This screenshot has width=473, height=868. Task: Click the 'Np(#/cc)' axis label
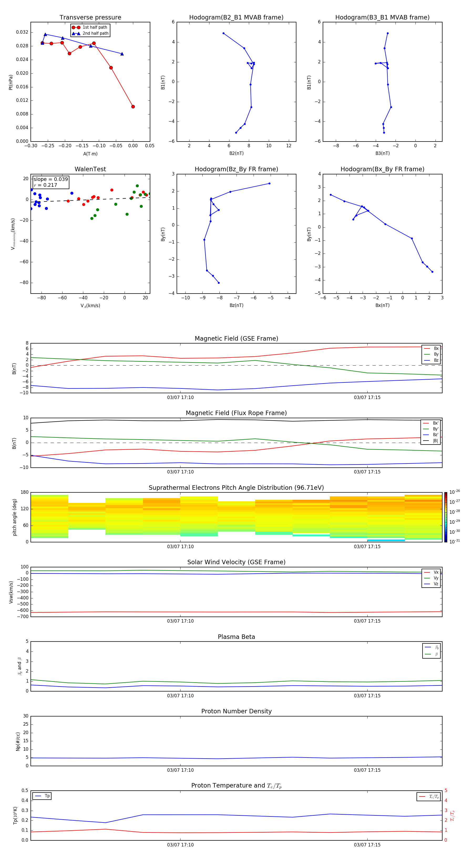click(x=18, y=741)
